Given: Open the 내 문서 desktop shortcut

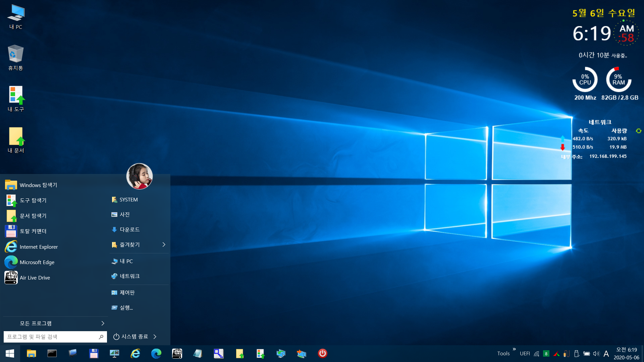Looking at the screenshot, I should pyautogui.click(x=16, y=140).
